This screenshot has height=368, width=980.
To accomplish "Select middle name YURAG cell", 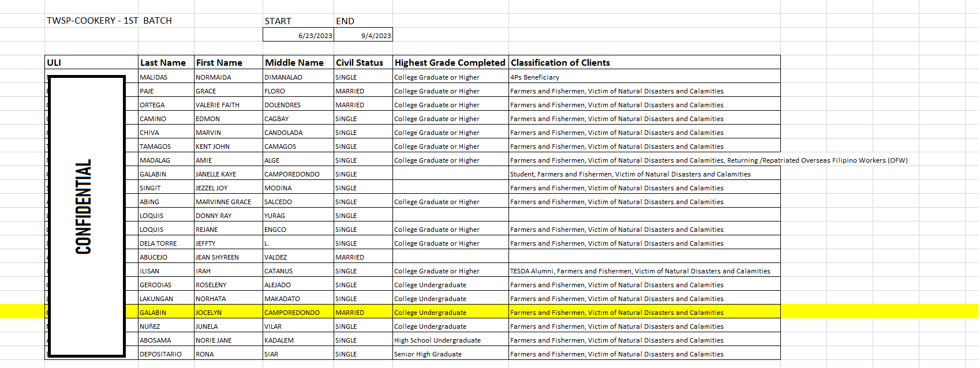I will (x=298, y=215).
